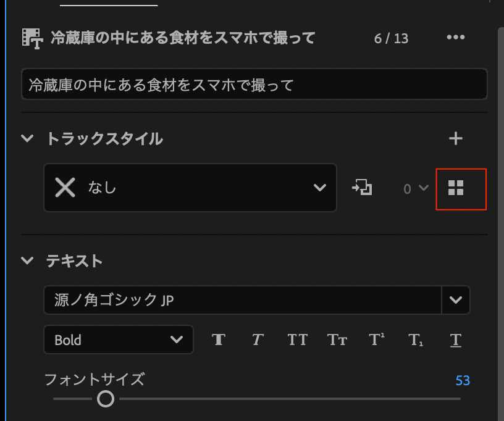The image size is (504, 421).
Task: Toggle underline text style
Action: click(x=456, y=340)
